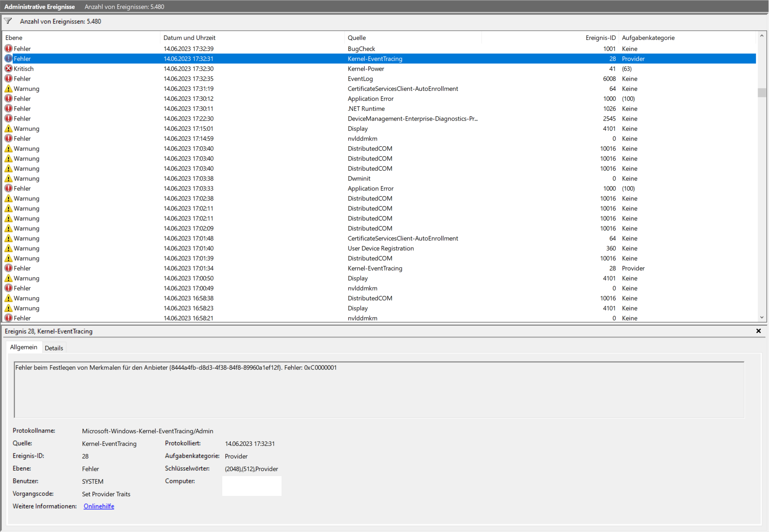Click the warning icon of the 17:00:50 Display row
The width and height of the screenshot is (769, 532).
[8, 278]
